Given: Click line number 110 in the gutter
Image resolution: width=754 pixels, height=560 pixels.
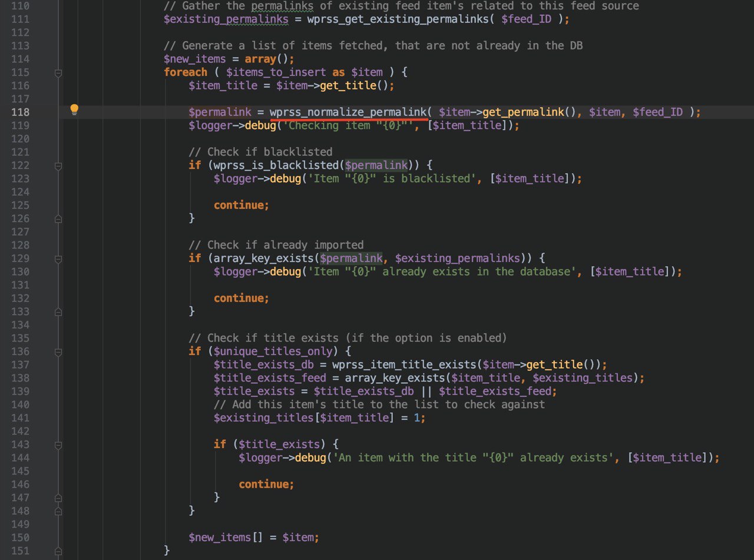Looking at the screenshot, I should click(x=19, y=6).
